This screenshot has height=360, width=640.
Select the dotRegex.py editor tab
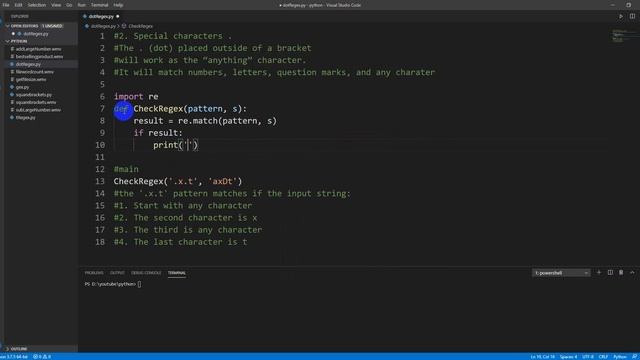point(100,16)
